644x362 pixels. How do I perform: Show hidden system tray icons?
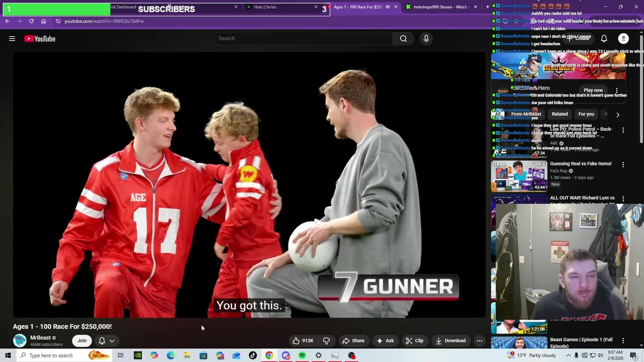coord(569,355)
